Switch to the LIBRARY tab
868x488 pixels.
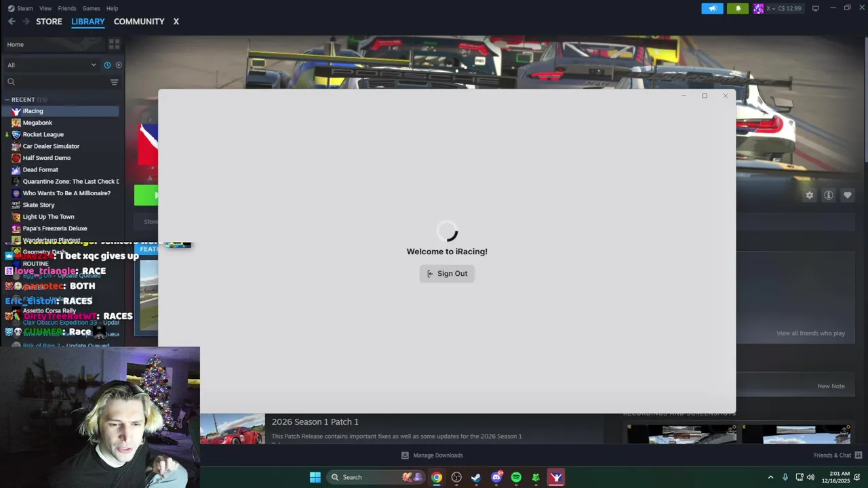coord(88,22)
